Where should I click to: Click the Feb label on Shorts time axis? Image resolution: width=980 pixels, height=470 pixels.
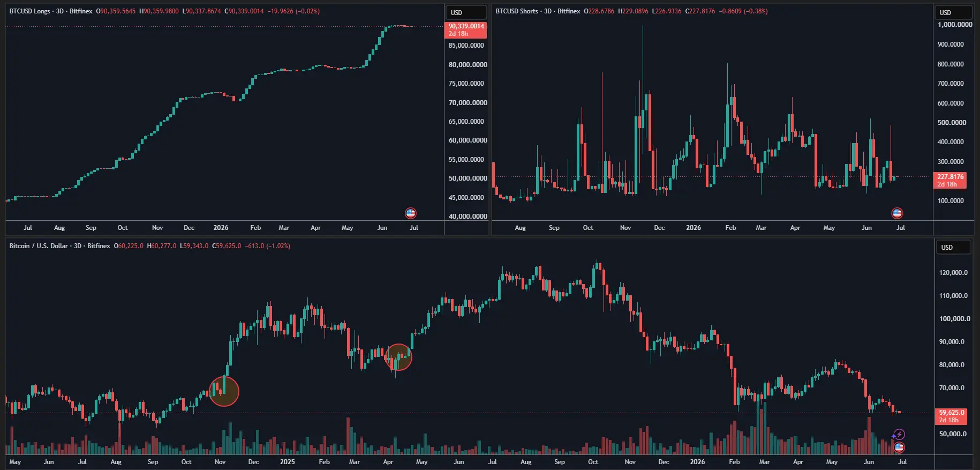point(730,228)
